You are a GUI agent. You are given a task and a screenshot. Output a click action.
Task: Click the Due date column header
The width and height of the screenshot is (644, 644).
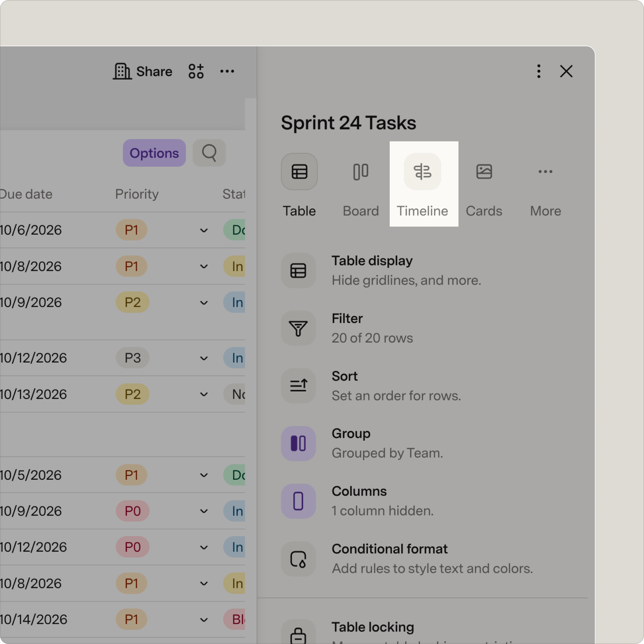pos(26,194)
